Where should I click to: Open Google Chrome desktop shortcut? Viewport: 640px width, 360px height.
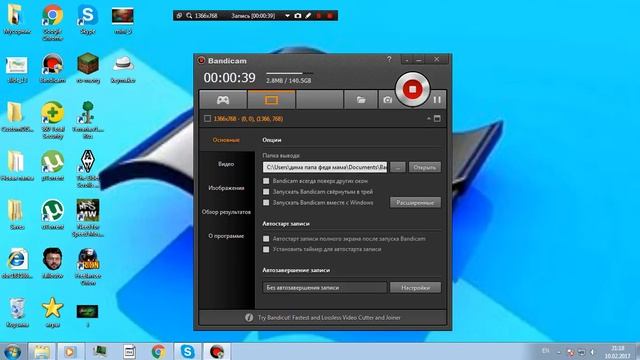tap(52, 22)
